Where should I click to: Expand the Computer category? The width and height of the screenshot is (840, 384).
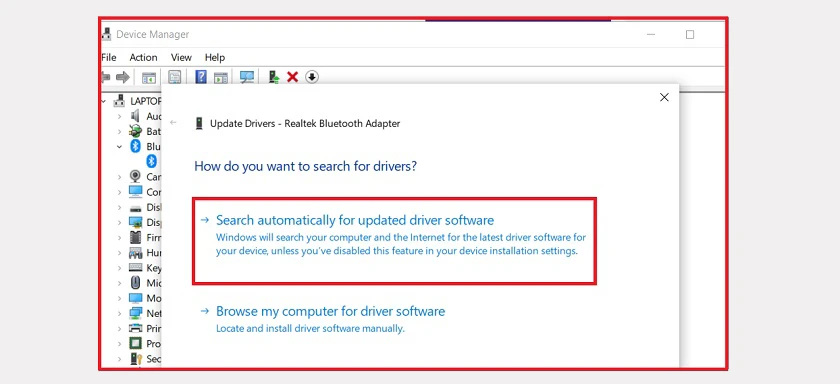[x=119, y=191]
